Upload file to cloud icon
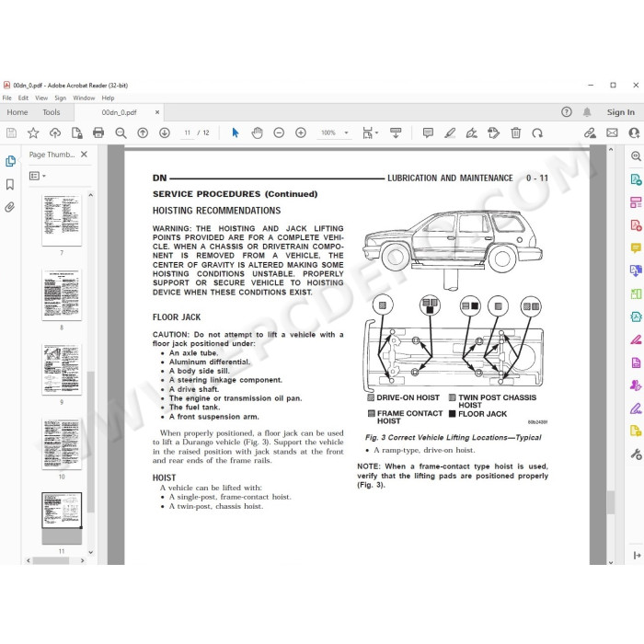 pos(55,132)
